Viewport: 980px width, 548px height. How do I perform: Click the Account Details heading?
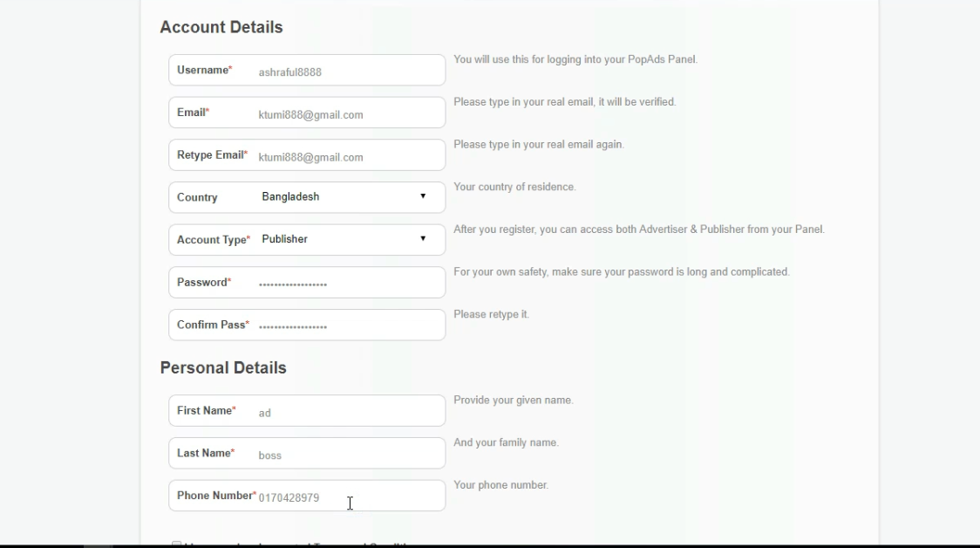pos(221,28)
